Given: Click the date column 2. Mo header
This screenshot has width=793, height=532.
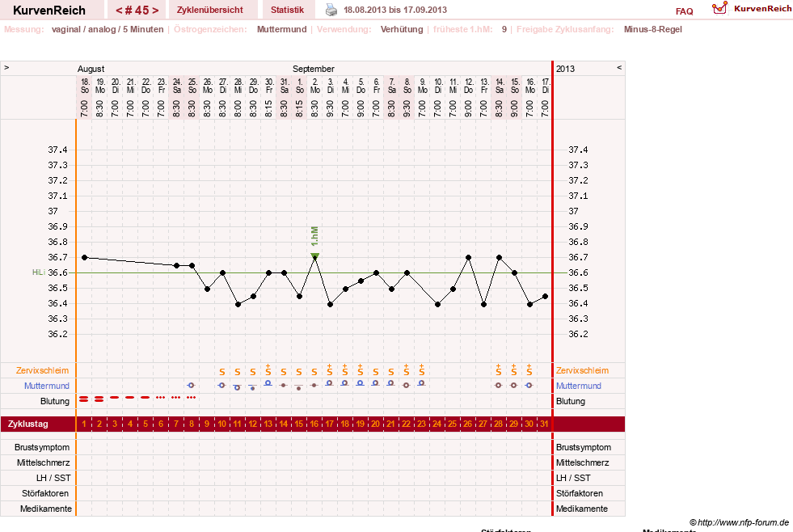Looking at the screenshot, I should (x=314, y=86).
